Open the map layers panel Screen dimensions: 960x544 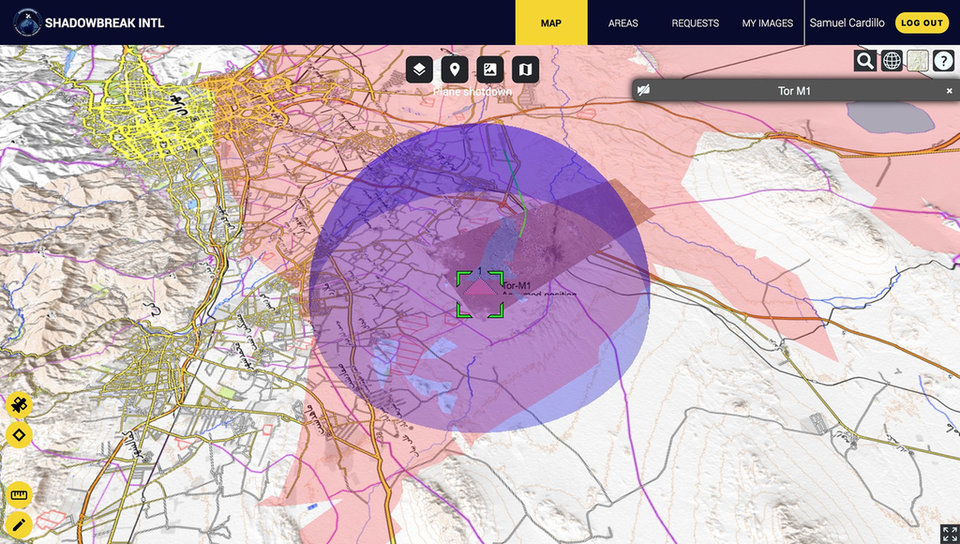coord(420,69)
